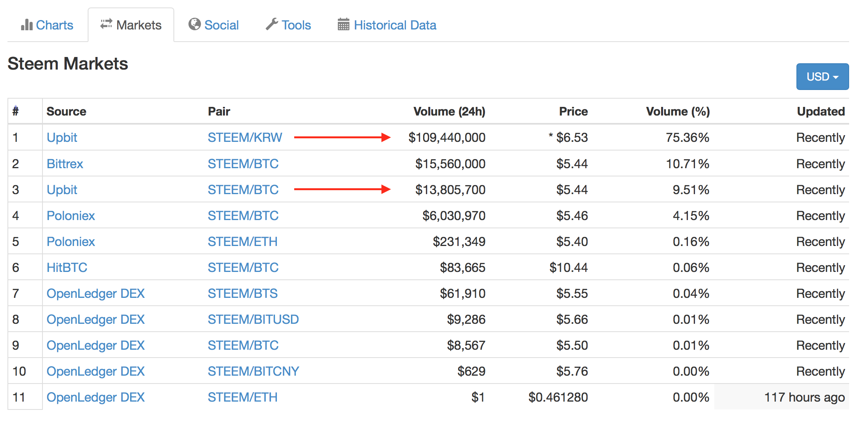Sort by the Pair column header

click(219, 112)
